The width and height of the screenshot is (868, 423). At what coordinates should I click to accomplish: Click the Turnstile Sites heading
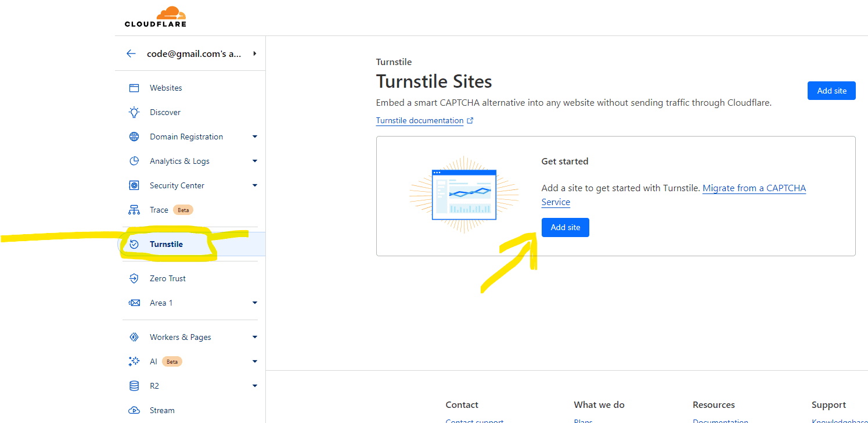point(434,81)
